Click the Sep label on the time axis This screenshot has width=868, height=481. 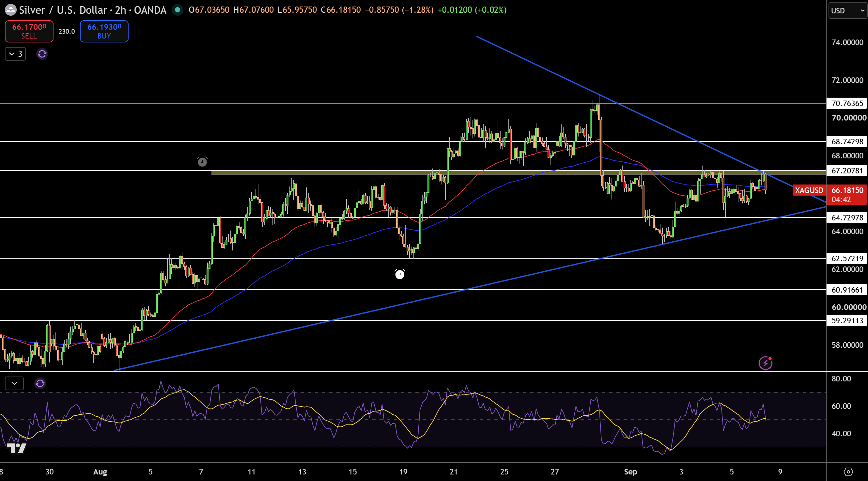[630, 472]
